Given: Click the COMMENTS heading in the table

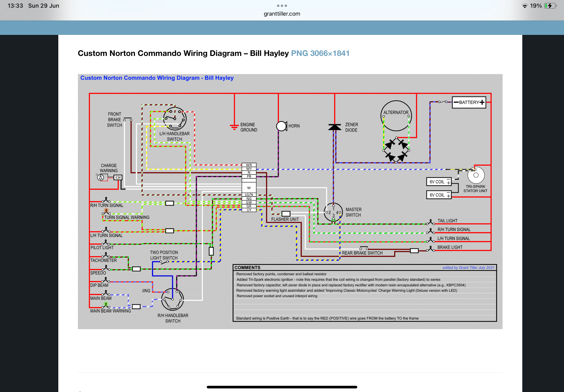Looking at the screenshot, I should click(247, 267).
